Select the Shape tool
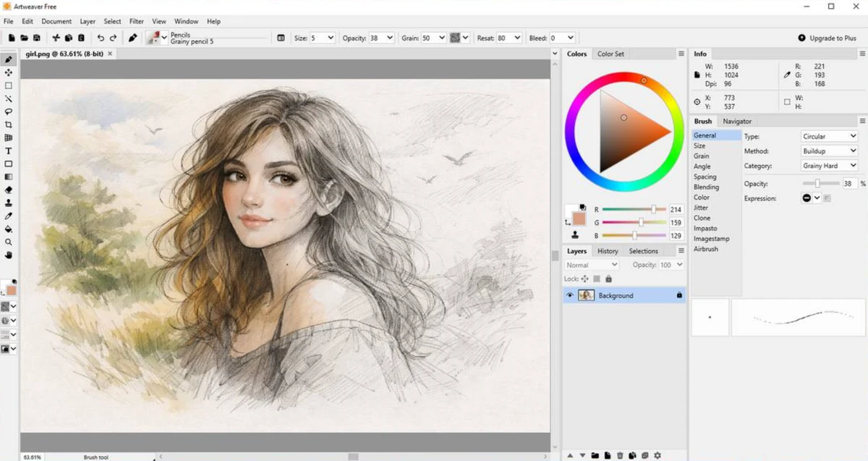 point(9,164)
